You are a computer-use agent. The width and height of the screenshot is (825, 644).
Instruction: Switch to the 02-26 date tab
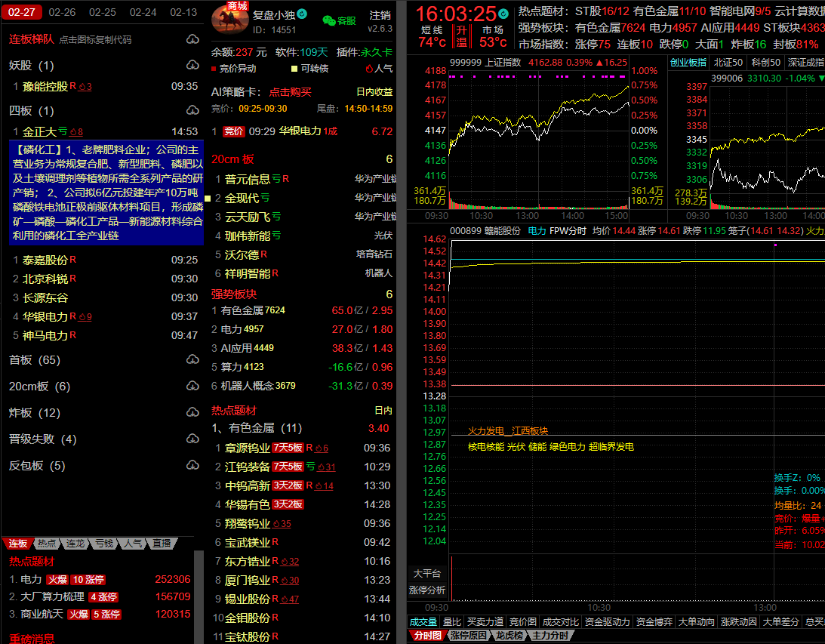(62, 12)
